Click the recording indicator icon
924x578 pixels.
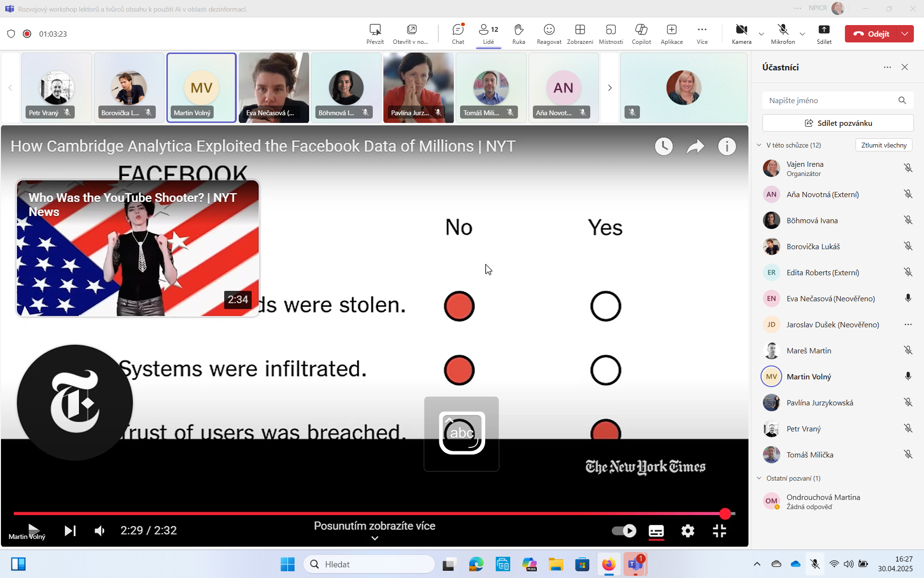[27, 34]
